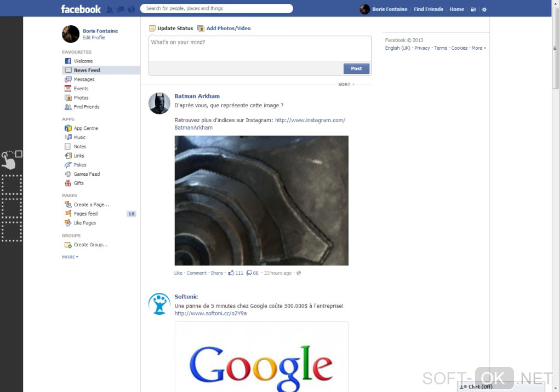559x392 pixels.
Task: Open friend requests icon in header
Action: pos(110,10)
